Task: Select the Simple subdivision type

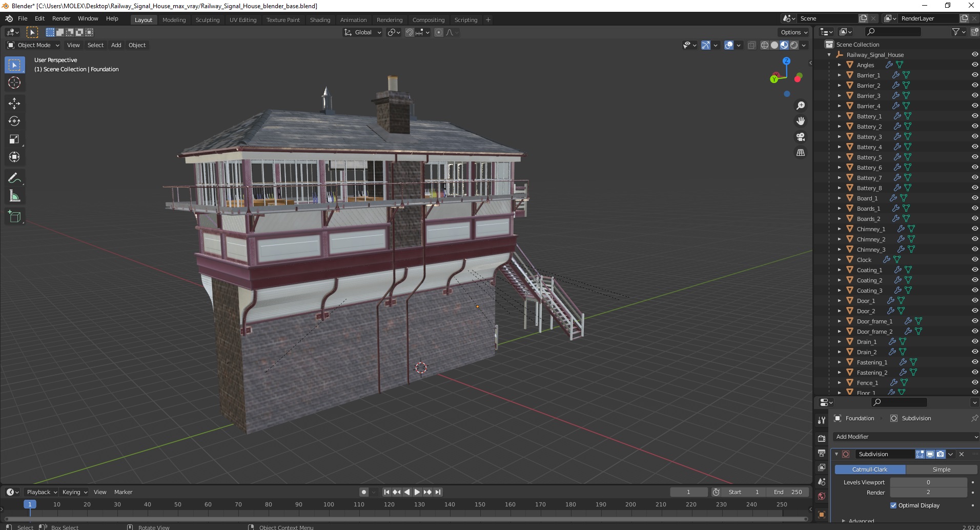Action: click(x=942, y=470)
